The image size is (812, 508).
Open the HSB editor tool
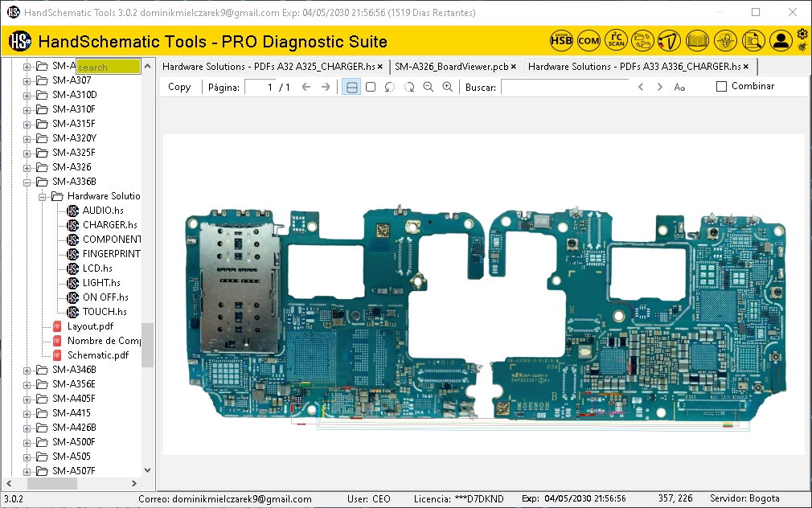tap(561, 40)
